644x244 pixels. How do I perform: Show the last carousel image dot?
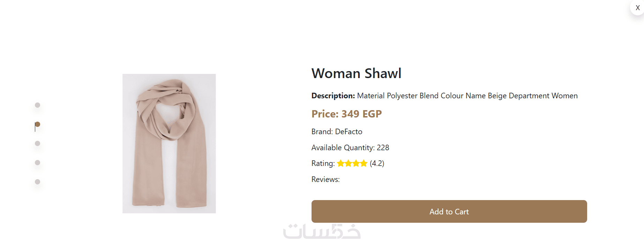38,182
